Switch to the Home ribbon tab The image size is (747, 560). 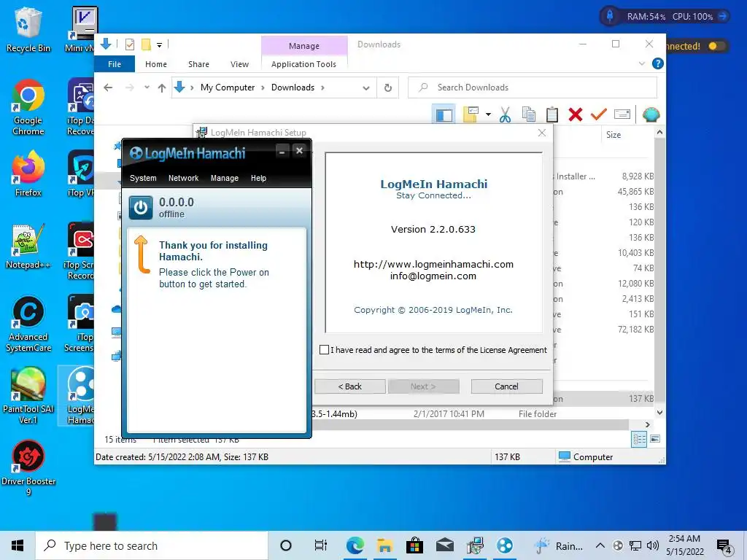pyautogui.click(x=156, y=64)
